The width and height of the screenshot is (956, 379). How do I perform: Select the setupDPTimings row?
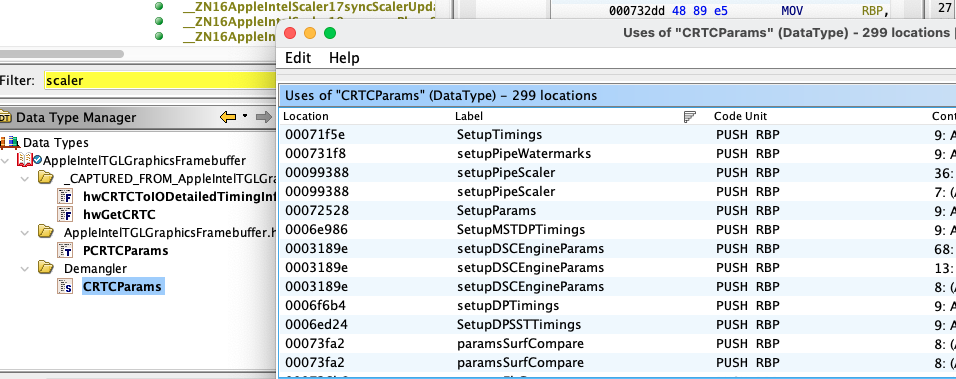click(618, 305)
